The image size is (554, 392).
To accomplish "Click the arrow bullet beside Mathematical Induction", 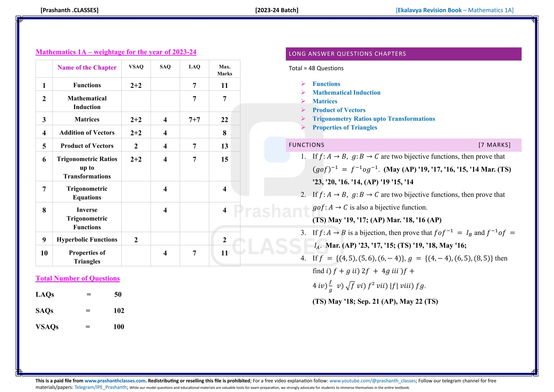I will (x=303, y=92).
